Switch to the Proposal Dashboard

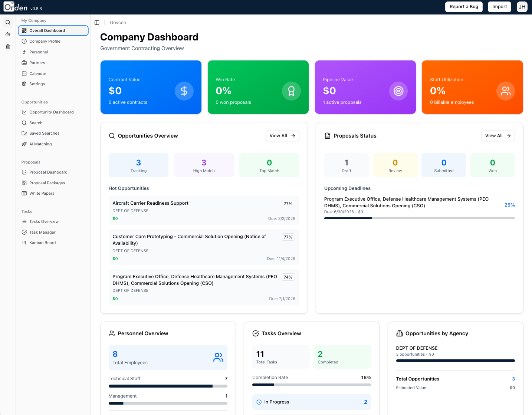(x=48, y=172)
